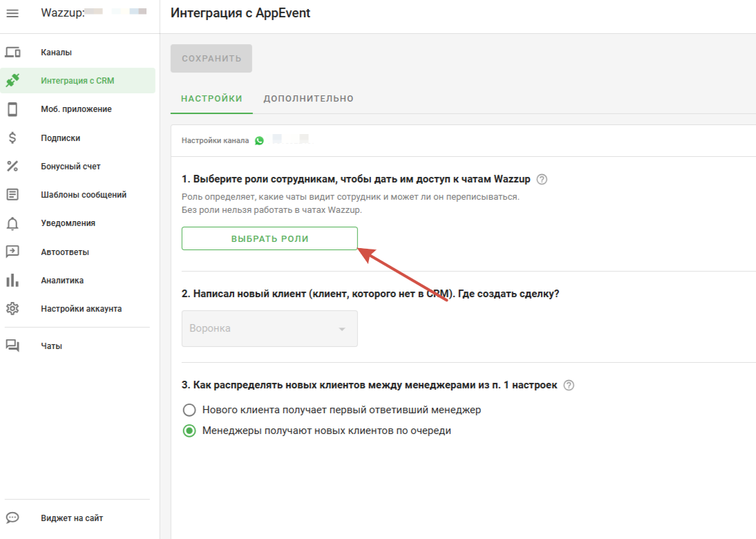756x539 pixels.
Task: Click help icon next to roles heading
Action: coord(542,180)
